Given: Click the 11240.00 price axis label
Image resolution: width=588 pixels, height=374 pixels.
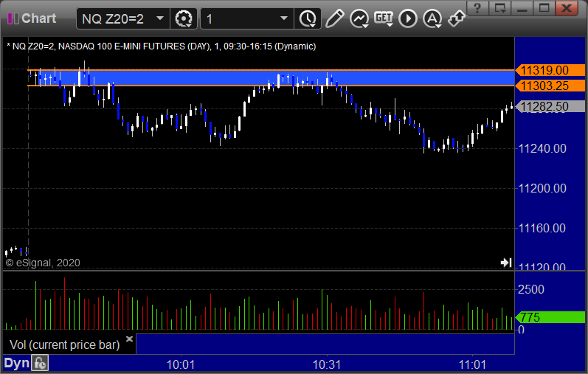Looking at the screenshot, I should pos(542,148).
